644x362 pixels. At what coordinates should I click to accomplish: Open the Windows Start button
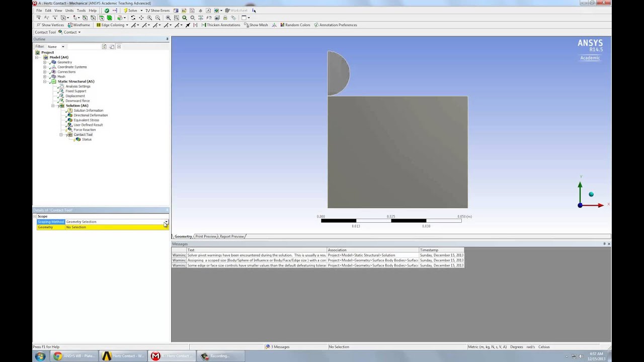click(x=40, y=356)
